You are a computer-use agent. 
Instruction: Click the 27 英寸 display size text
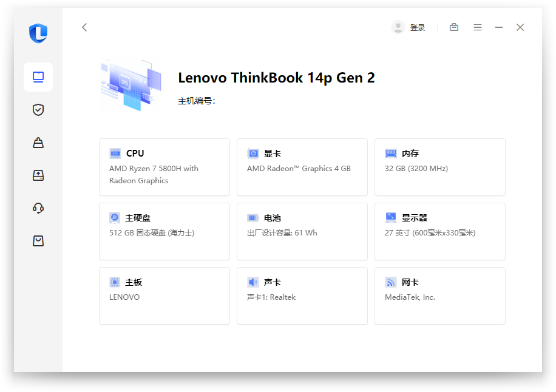(x=430, y=233)
